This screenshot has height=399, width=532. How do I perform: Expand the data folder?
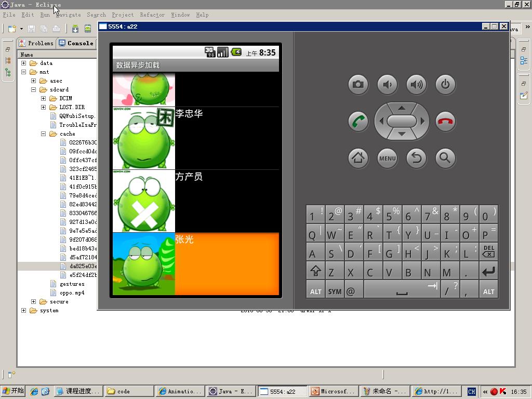click(x=23, y=63)
